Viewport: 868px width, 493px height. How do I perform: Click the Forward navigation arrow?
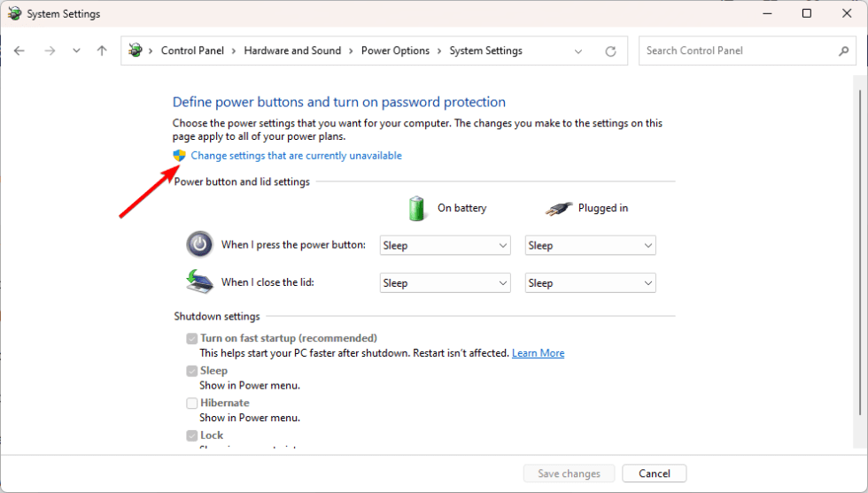point(50,51)
